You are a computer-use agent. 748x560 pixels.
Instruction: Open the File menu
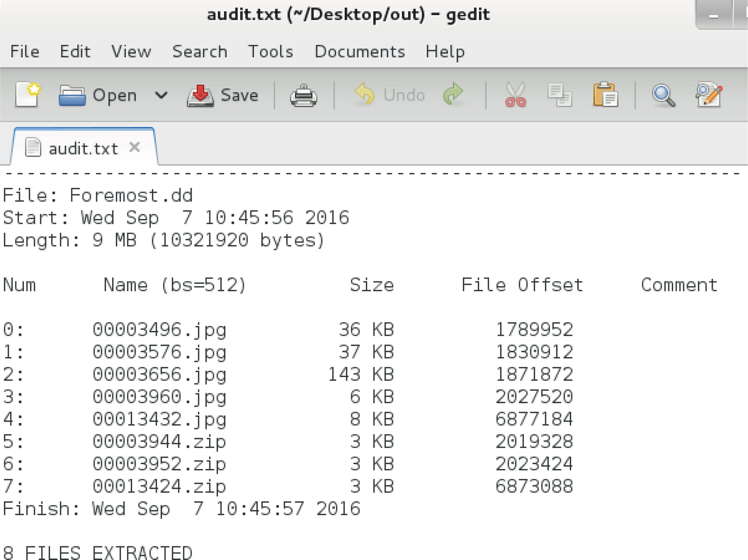25,52
